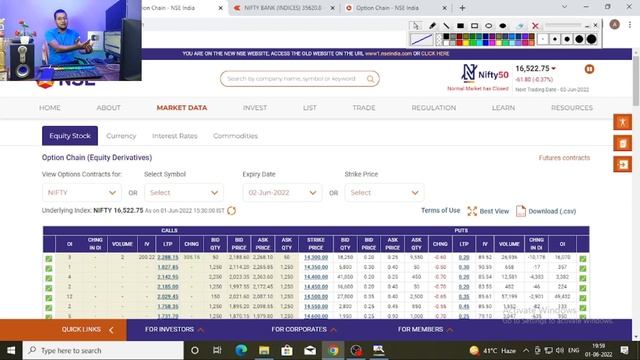Pick the middle brush size dot

567,39
